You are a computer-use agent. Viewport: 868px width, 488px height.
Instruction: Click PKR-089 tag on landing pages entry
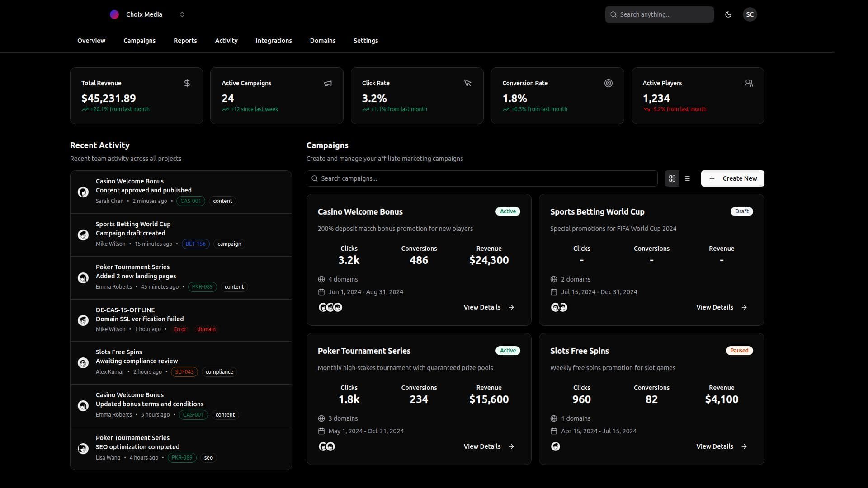203,287
